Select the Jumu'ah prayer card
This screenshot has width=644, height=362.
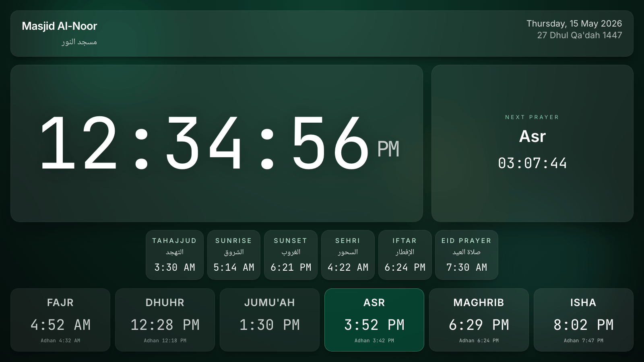[x=270, y=320]
